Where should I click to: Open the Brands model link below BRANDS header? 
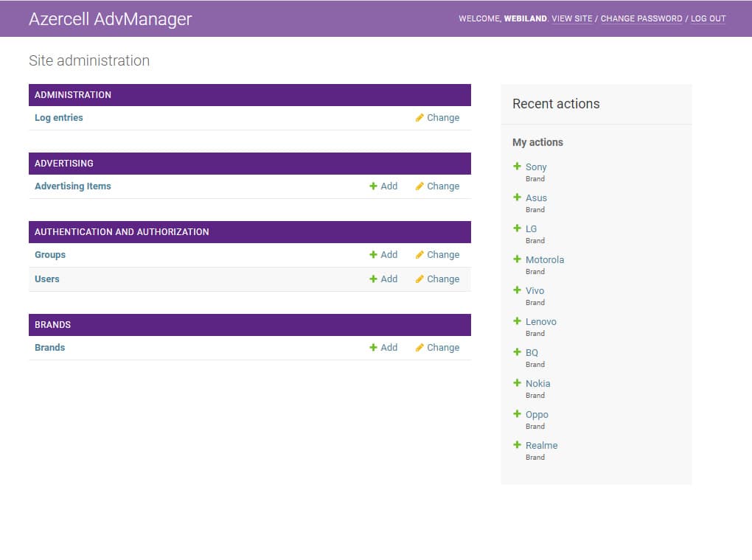click(50, 348)
